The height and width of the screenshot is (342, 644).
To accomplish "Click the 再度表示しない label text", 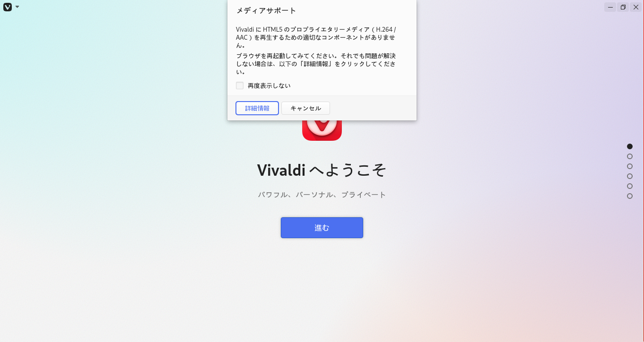I will click(x=269, y=85).
